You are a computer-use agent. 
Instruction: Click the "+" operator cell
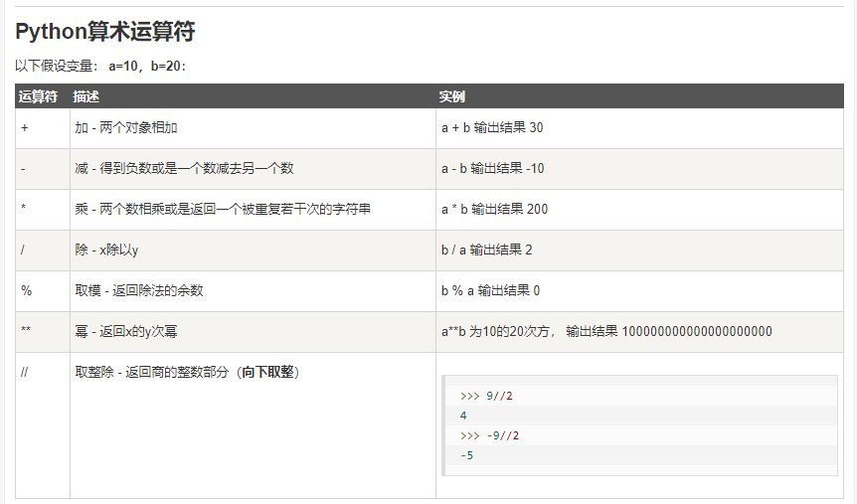pos(43,128)
